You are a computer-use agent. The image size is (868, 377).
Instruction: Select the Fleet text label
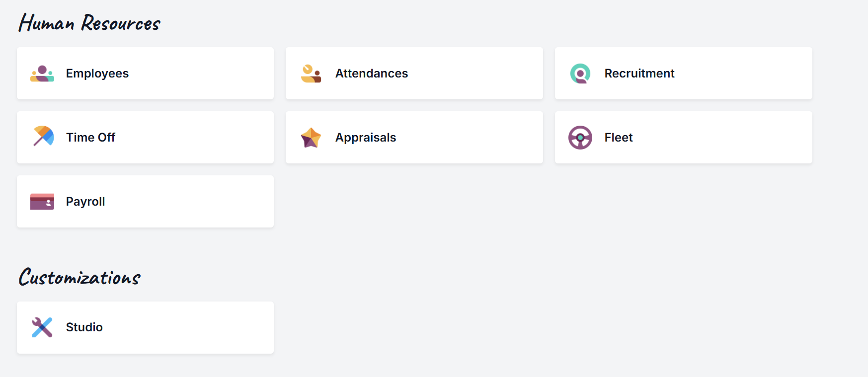pyautogui.click(x=619, y=138)
